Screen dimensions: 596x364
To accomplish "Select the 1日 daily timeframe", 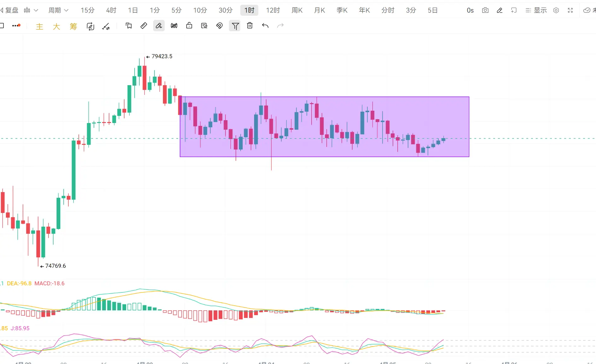I will click(x=133, y=10).
